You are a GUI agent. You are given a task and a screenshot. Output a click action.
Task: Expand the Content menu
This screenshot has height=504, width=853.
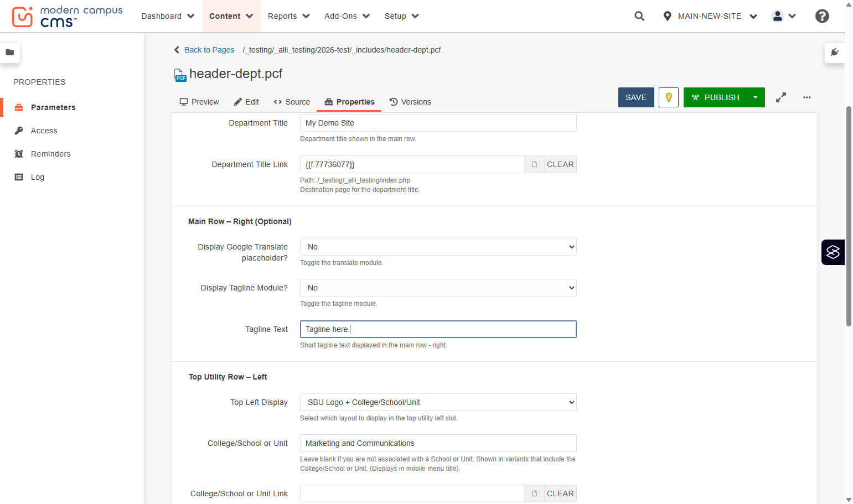point(231,16)
